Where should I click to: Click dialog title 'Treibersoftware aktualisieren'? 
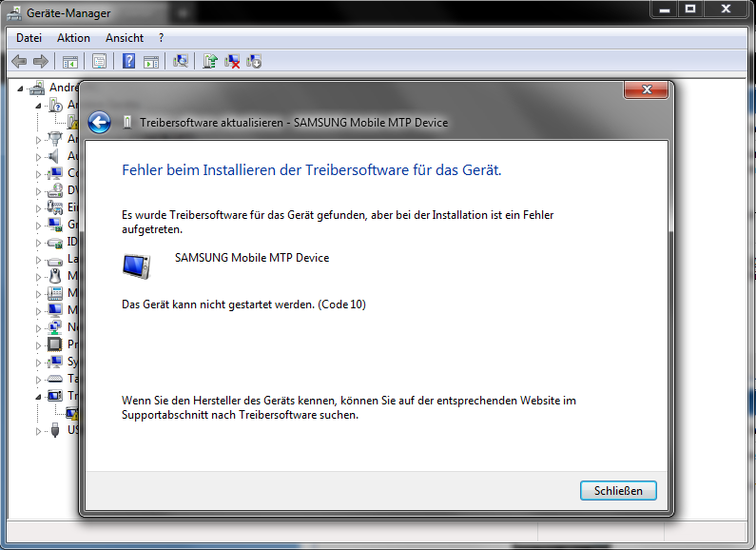[294, 123]
